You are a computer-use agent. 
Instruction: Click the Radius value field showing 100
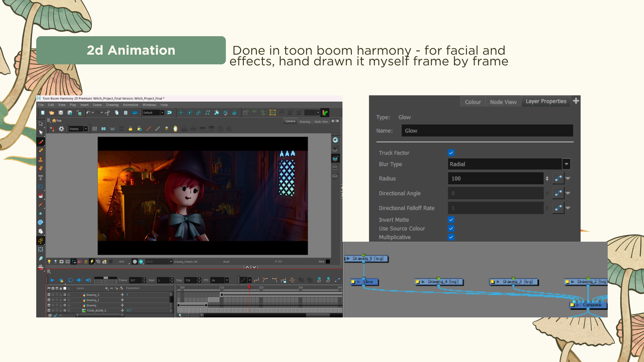coord(495,179)
